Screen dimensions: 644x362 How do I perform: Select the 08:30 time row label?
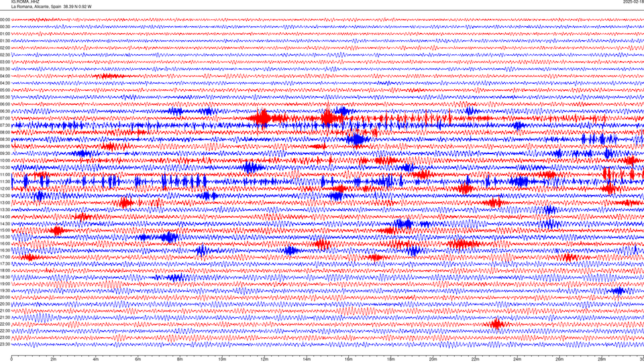(5, 139)
